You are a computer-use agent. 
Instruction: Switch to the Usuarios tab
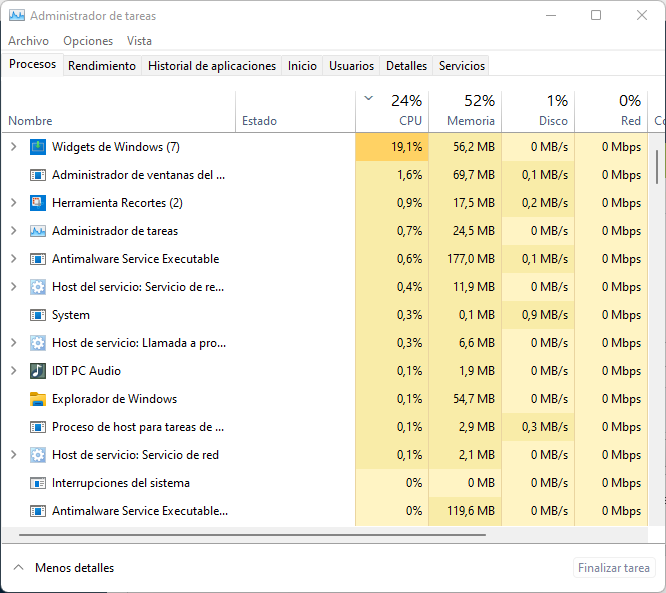tap(351, 66)
